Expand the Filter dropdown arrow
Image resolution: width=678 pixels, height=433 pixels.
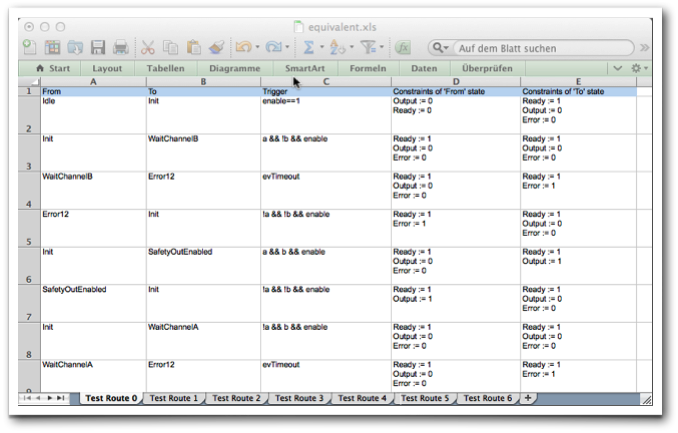pos(381,47)
